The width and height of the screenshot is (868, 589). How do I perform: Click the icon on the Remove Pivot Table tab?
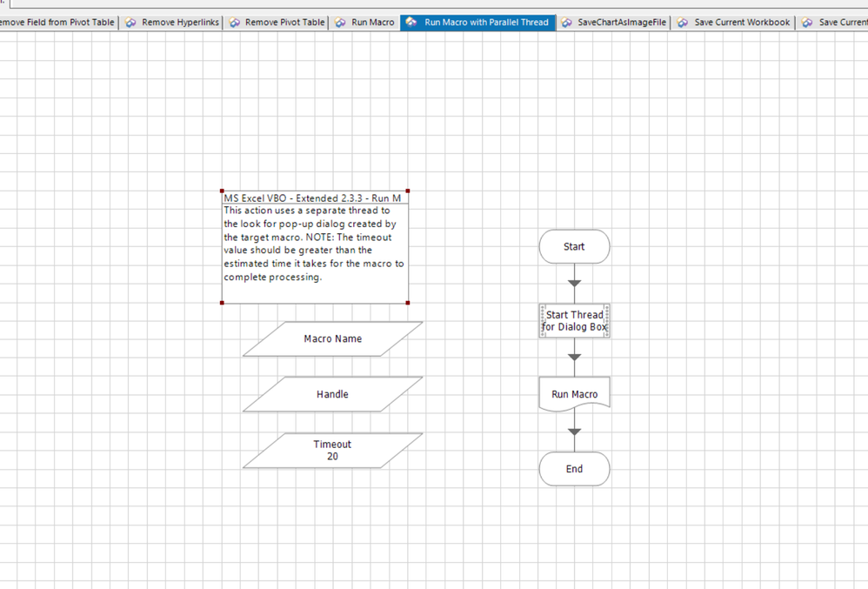pyautogui.click(x=235, y=23)
